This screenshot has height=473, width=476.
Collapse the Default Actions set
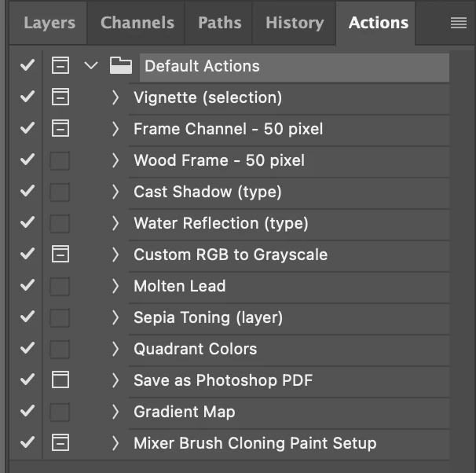[x=90, y=66]
